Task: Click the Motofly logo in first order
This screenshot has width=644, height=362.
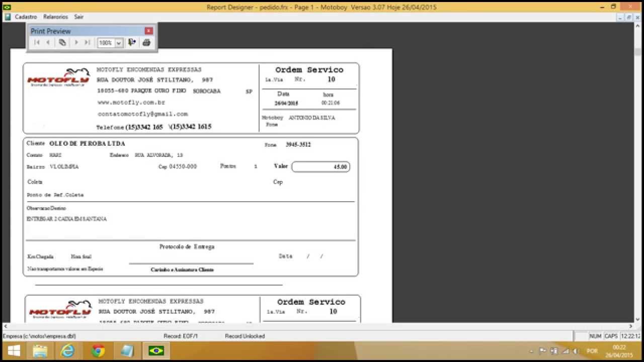Action: (59, 77)
